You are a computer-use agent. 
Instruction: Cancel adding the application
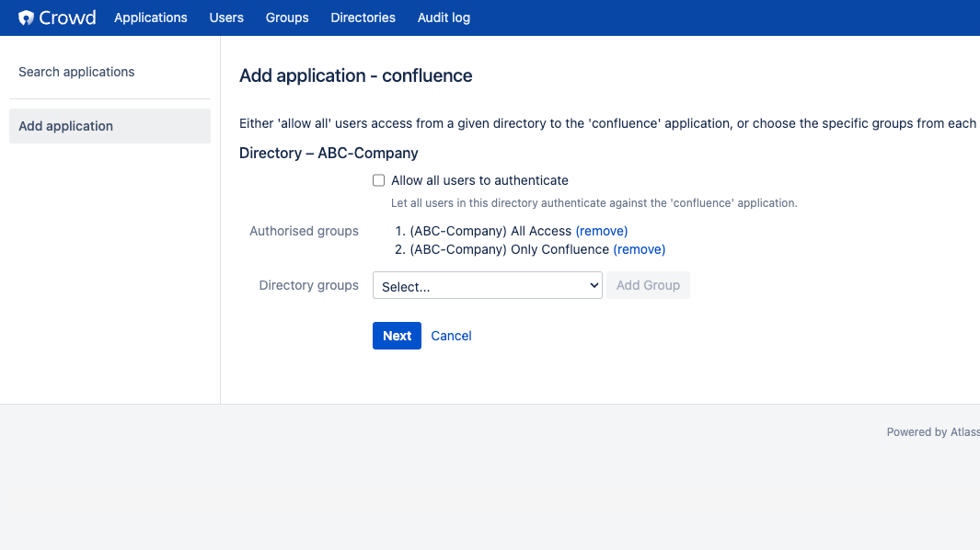pyautogui.click(x=451, y=336)
